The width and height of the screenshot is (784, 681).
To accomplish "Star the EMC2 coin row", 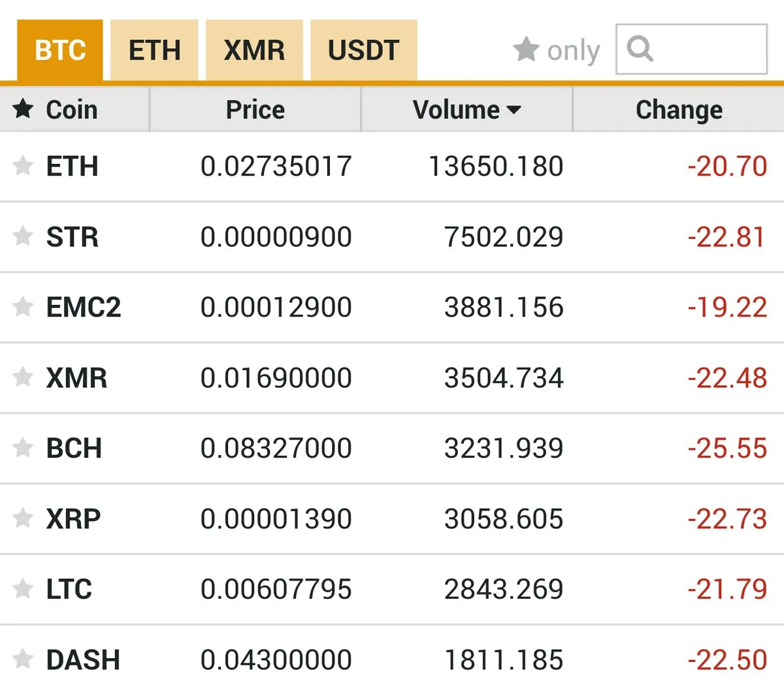I will coord(23,307).
